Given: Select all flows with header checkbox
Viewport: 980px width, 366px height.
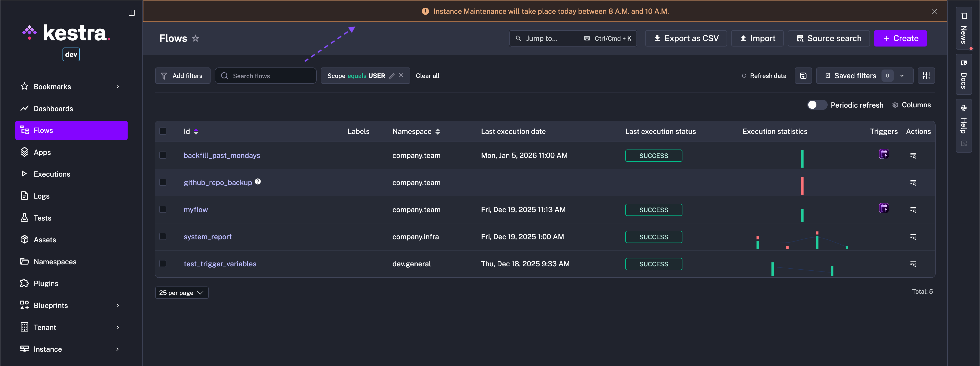Looking at the screenshot, I should (x=163, y=131).
